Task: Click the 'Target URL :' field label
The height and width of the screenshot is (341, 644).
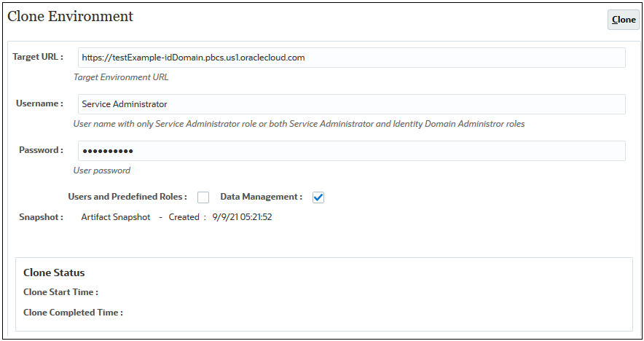Action: (38, 57)
